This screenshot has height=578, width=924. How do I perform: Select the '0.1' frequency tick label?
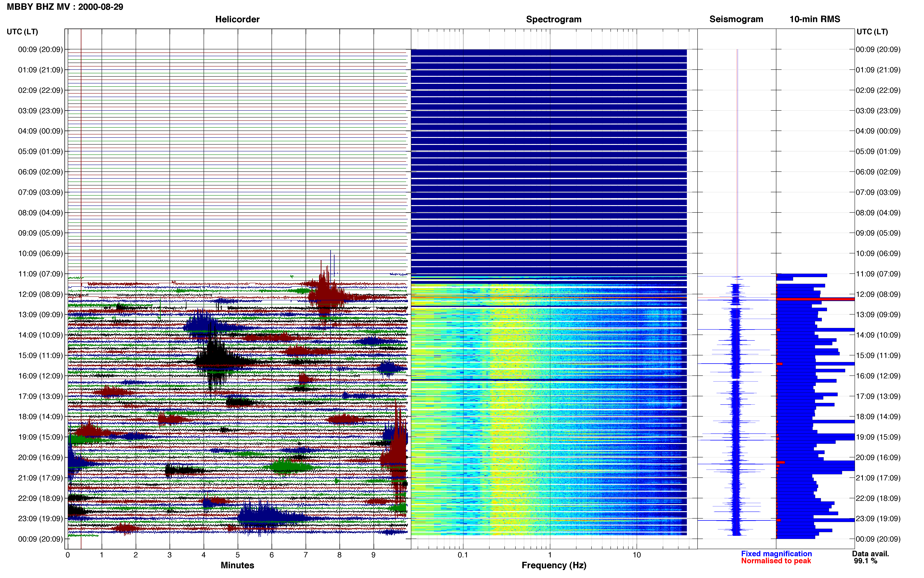coord(463,555)
